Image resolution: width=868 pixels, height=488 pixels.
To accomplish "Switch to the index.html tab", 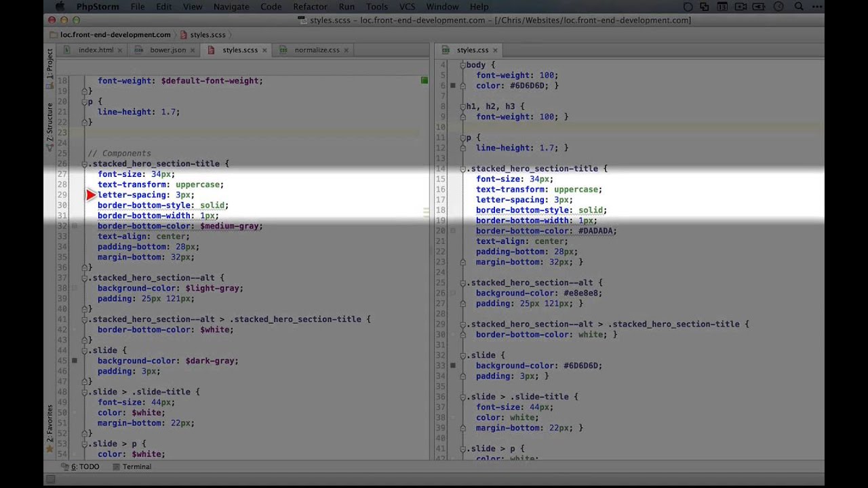I will point(96,50).
